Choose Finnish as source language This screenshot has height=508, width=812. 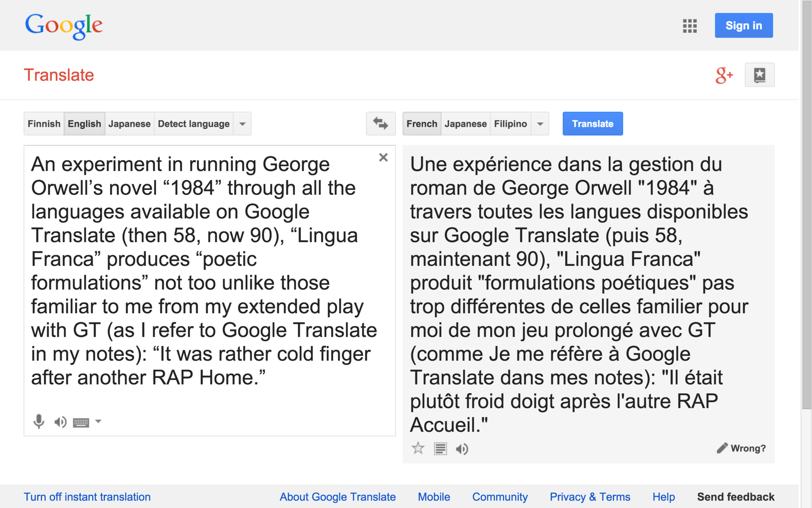pos(44,124)
